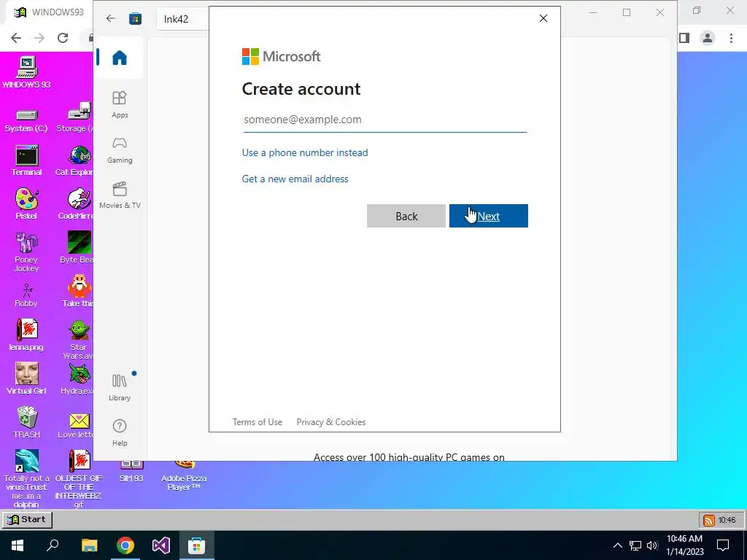Open the network icon in system tray
Viewport: 747px width, 560px height.
coord(635,545)
